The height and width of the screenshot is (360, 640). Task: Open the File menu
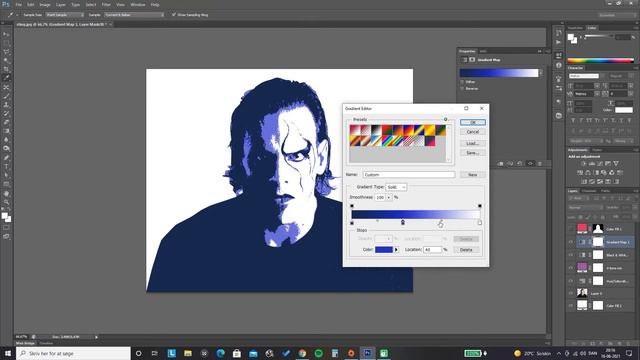(18, 4)
